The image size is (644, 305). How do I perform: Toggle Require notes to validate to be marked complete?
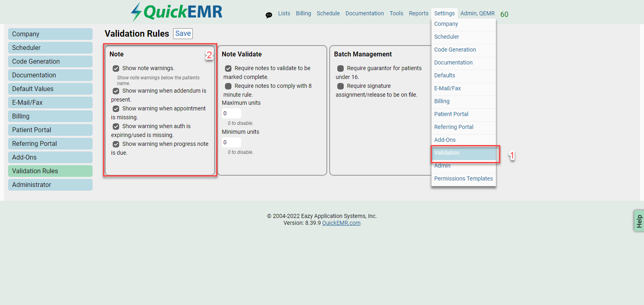pos(228,68)
